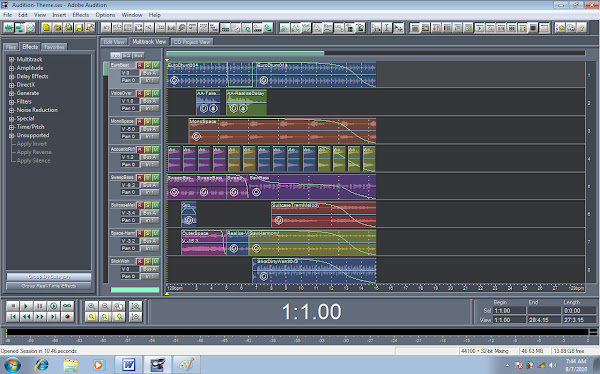Enable loop playback with infinity button
Image resolution: width=600 pixels, height=374 pixels.
tap(67, 306)
